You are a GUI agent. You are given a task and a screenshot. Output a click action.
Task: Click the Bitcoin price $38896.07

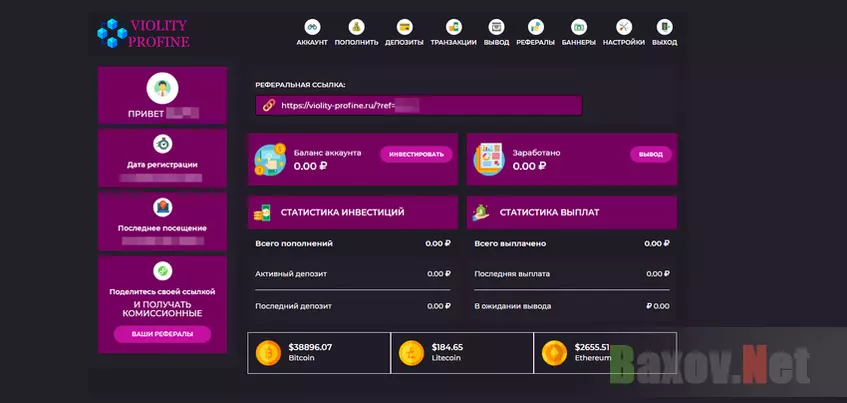coord(310,347)
